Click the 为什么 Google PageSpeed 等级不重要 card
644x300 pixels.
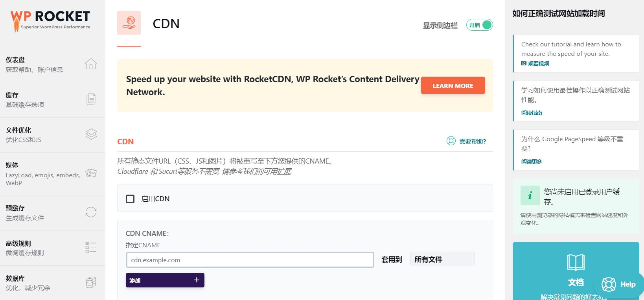click(x=576, y=150)
